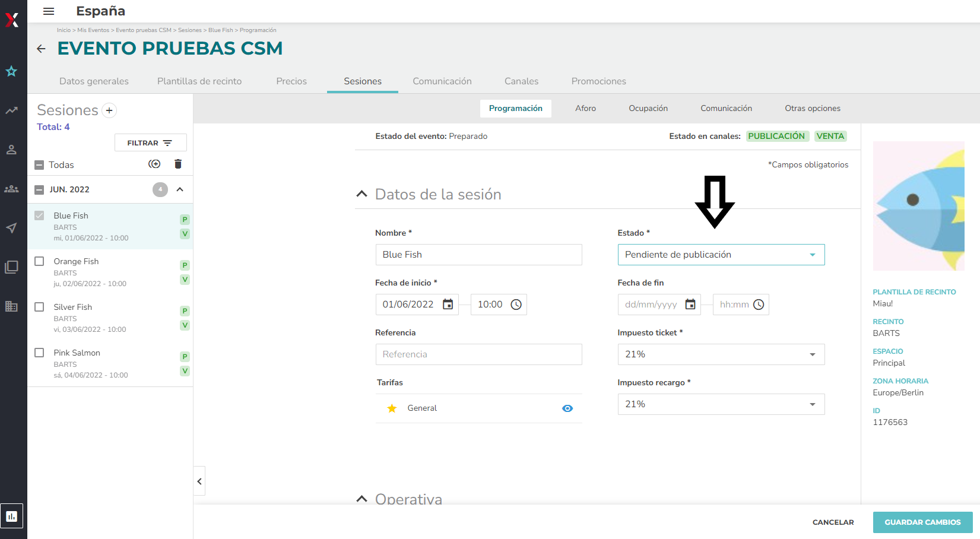Click the fish venue template thumbnail
980x539 pixels.
919,206
